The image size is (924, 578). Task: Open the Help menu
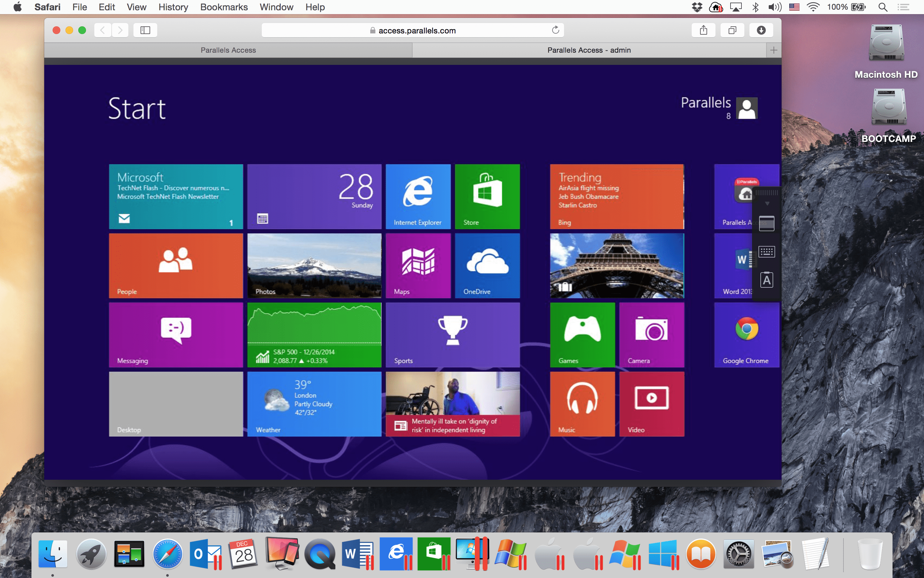pyautogui.click(x=315, y=7)
